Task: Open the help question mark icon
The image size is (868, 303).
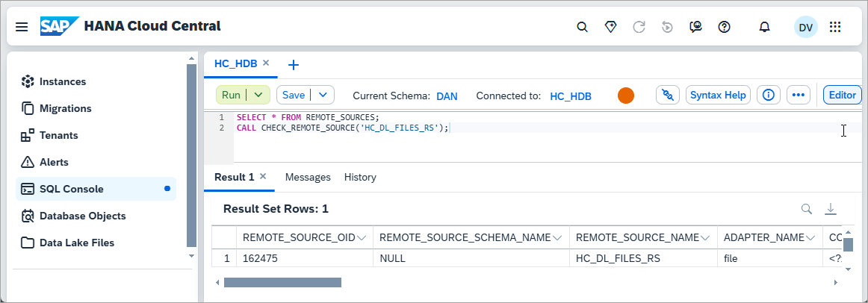Action: pyautogui.click(x=724, y=27)
